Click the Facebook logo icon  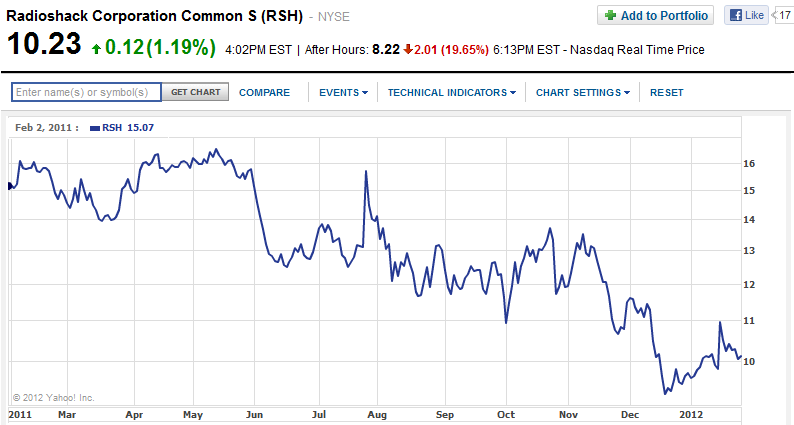(736, 16)
